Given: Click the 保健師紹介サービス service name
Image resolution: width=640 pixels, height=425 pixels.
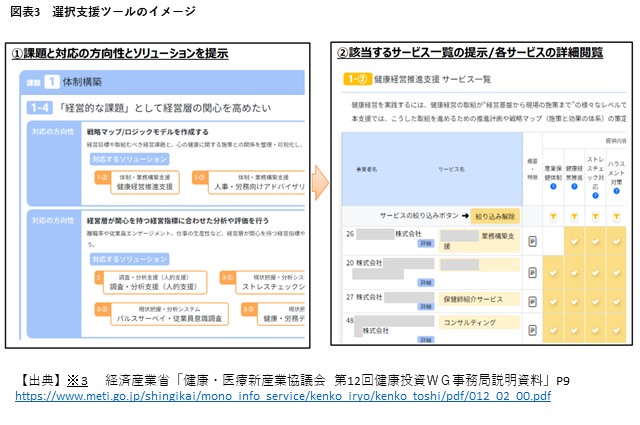Looking at the screenshot, I should tap(473, 299).
